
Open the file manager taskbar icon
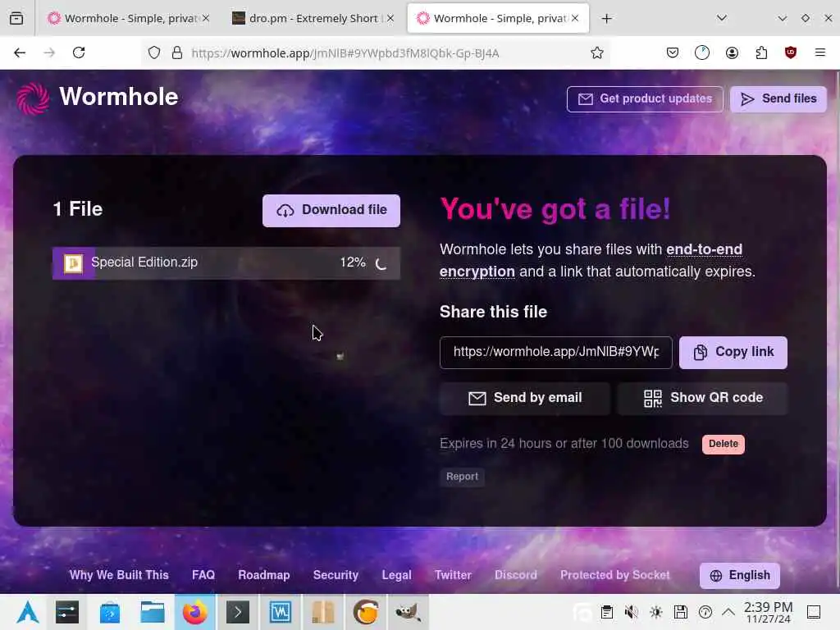[153, 612]
